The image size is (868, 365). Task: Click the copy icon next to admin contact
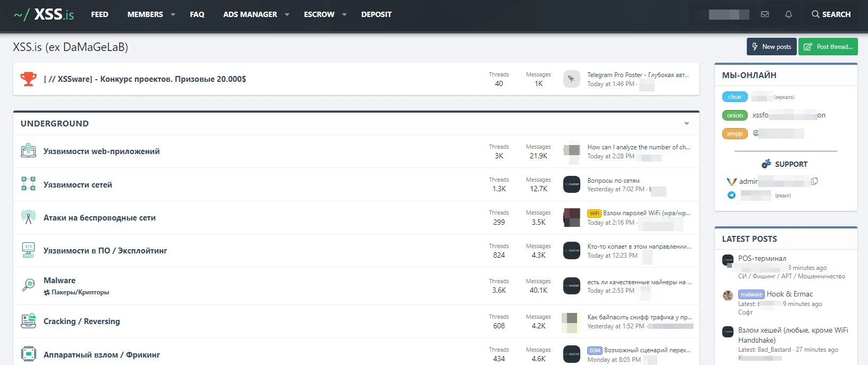[814, 181]
